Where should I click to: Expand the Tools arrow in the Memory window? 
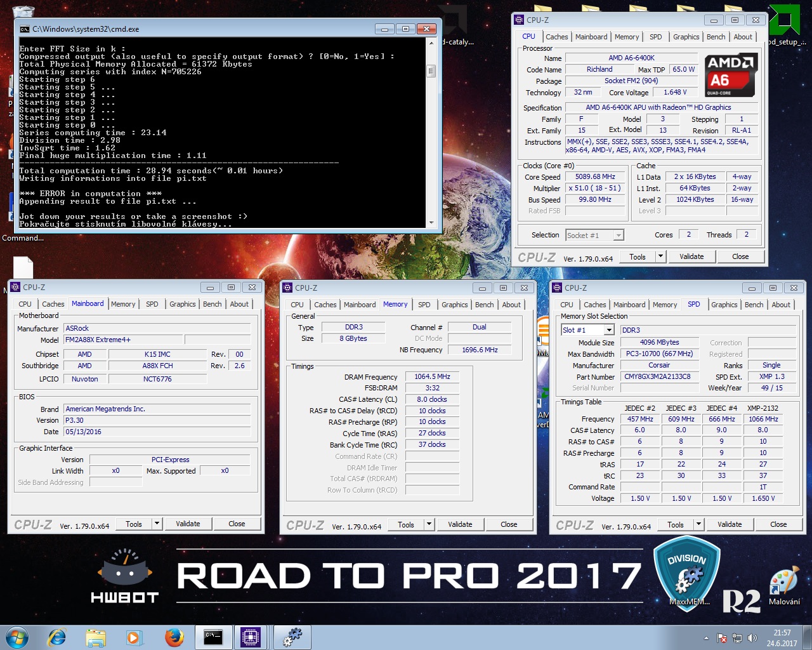429,524
